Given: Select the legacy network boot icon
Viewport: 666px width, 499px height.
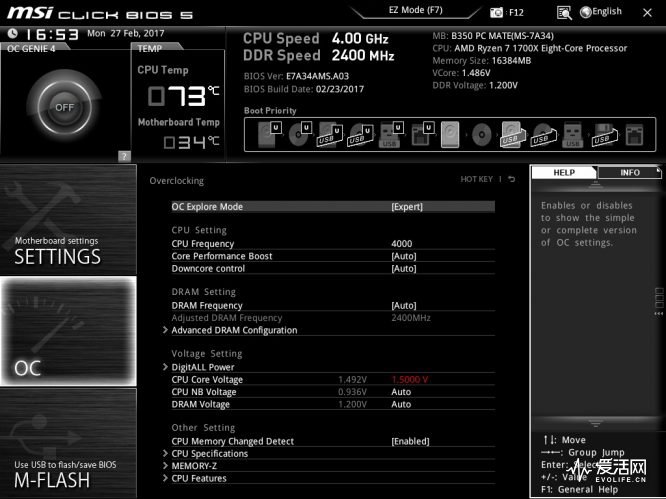Looking at the screenshot, I should pyautogui.click(x=635, y=135).
